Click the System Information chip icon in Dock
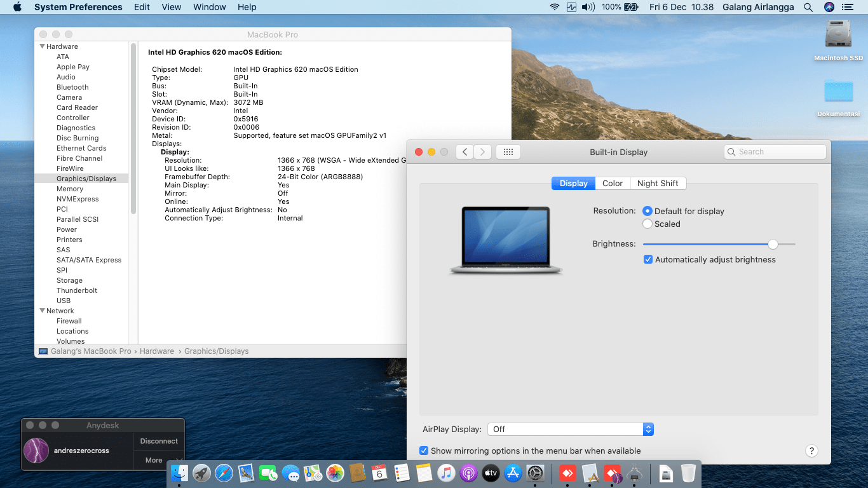This screenshot has width=868, height=488. [x=634, y=473]
